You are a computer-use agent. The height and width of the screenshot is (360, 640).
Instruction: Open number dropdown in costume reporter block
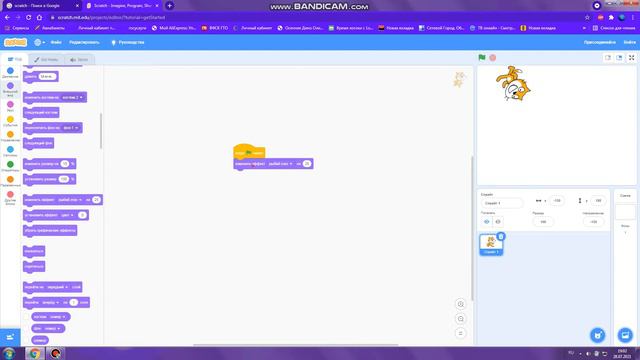57,317
